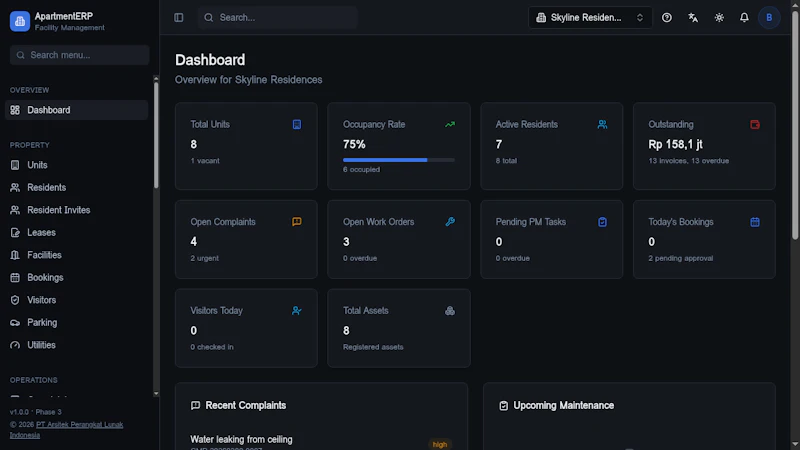Image resolution: width=800 pixels, height=450 pixels.
Task: Click '1 vacant' under Total Units
Action: coord(205,161)
